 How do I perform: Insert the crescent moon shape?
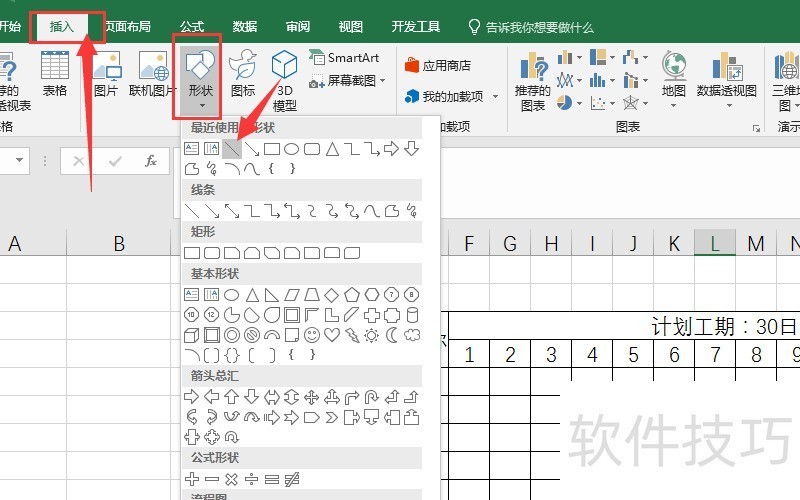[392, 335]
